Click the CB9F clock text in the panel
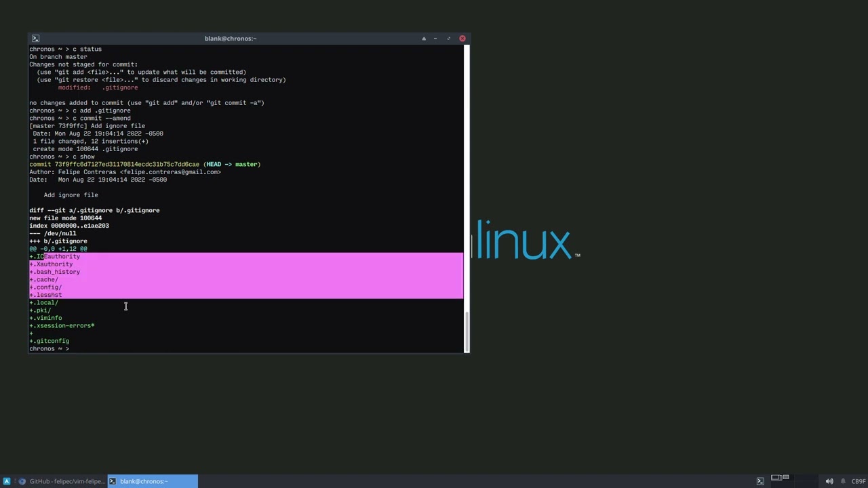Viewport: 868px width, 488px height. click(858, 481)
